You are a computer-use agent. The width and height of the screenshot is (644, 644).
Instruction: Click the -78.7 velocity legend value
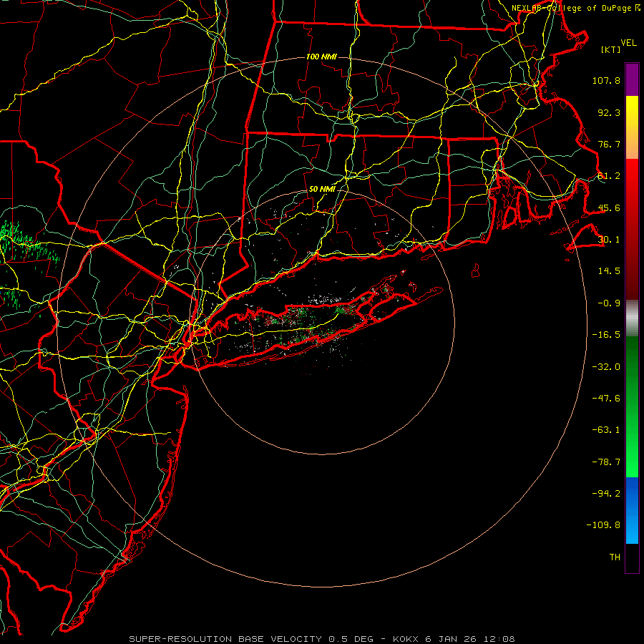(x=606, y=462)
